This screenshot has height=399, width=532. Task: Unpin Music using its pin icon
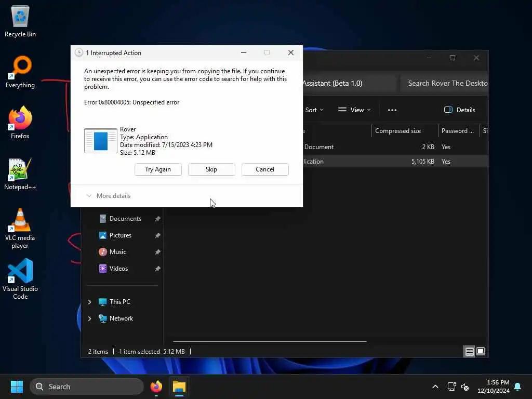tap(158, 252)
